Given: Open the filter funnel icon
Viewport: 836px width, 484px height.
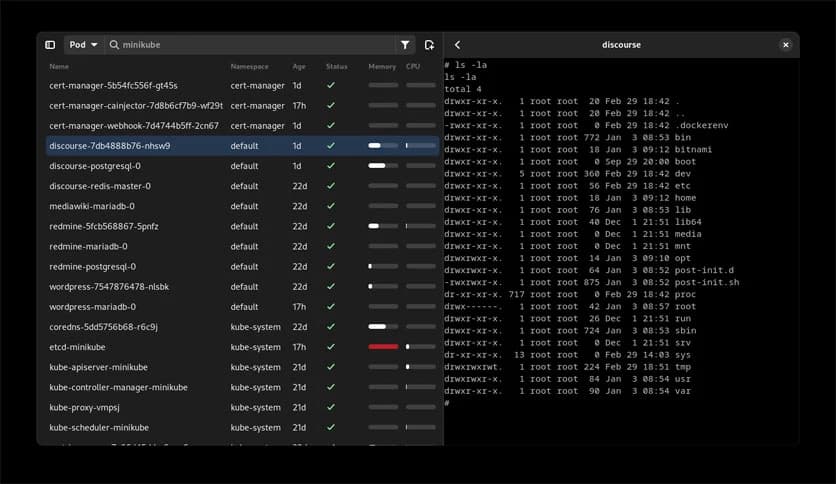Looking at the screenshot, I should (405, 45).
